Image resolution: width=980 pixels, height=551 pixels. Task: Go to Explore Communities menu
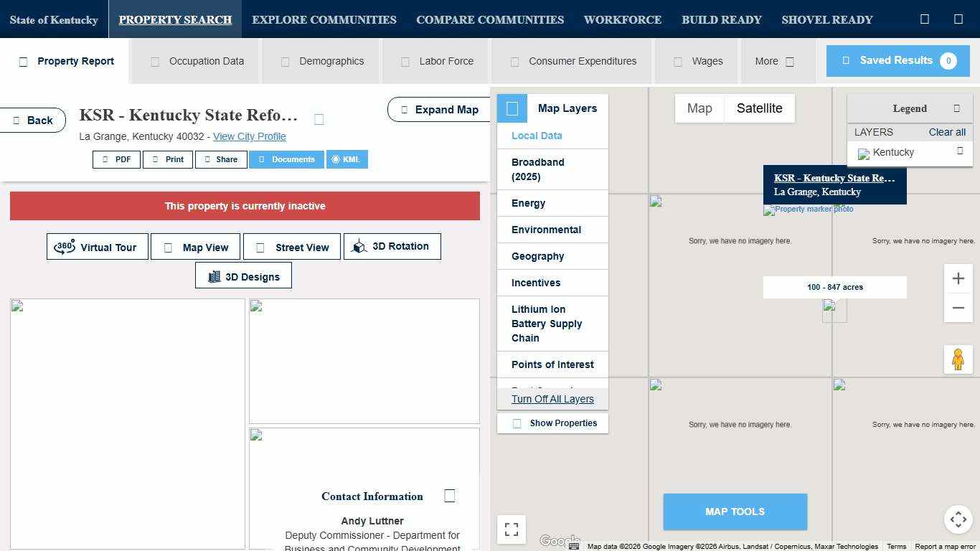324,19
